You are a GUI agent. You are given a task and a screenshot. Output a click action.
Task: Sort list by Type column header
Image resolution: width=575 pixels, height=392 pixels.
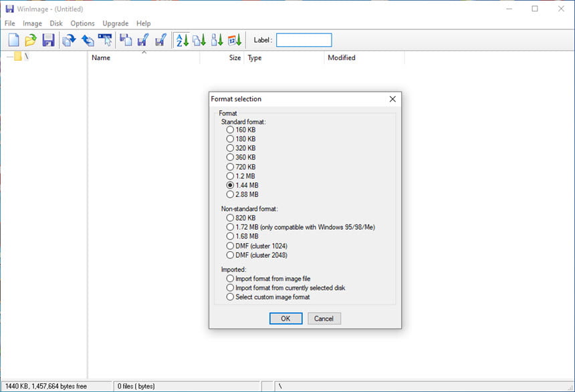[x=284, y=57]
